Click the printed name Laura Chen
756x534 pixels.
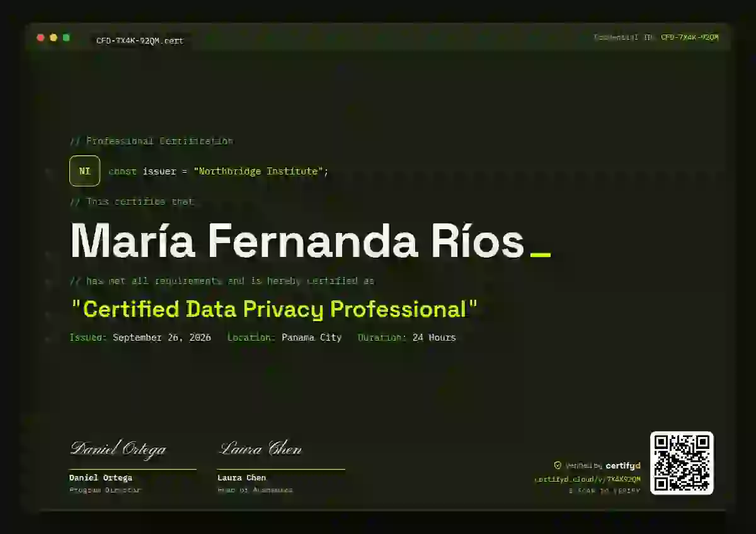(x=242, y=478)
